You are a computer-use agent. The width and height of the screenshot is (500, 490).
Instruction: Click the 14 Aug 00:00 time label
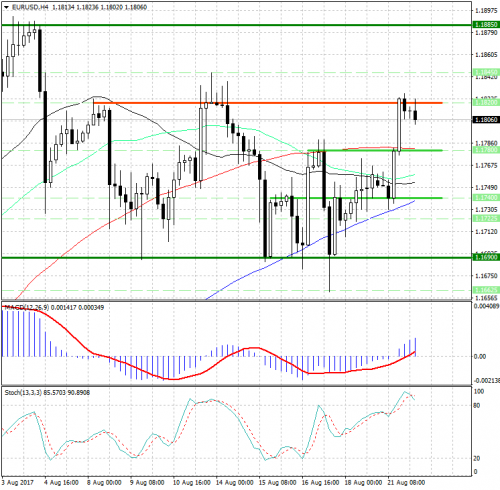(235, 483)
